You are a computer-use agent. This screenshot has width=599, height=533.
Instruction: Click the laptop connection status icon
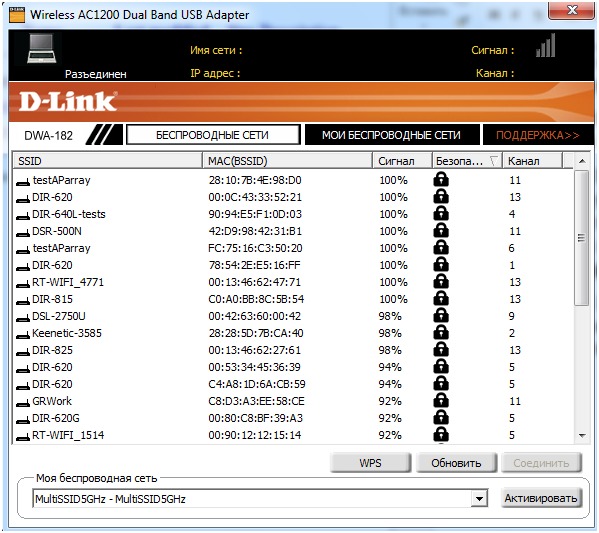coord(42,49)
